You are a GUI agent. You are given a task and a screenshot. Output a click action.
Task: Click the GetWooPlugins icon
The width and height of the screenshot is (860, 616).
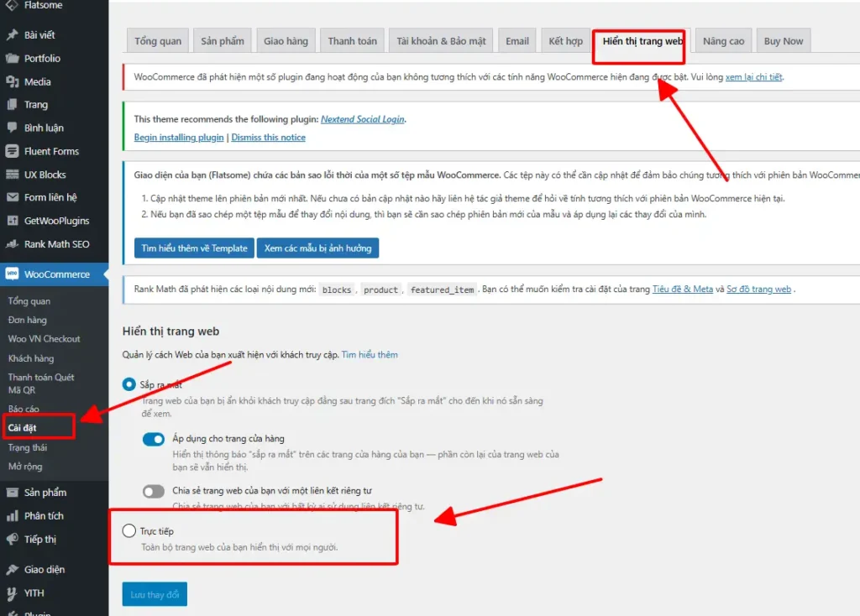point(12,221)
